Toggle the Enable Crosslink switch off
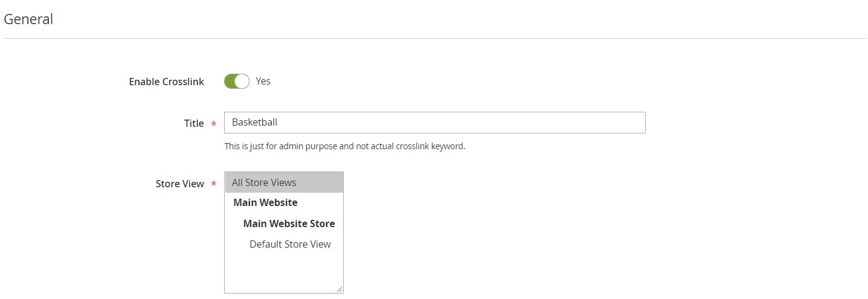 (237, 81)
